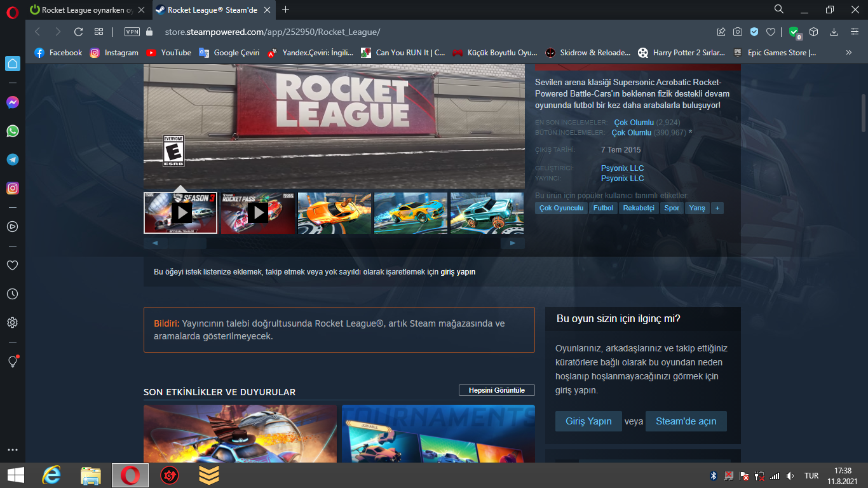The width and height of the screenshot is (868, 488).
Task: Open History from the sidebar clock icon
Action: [x=12, y=294]
